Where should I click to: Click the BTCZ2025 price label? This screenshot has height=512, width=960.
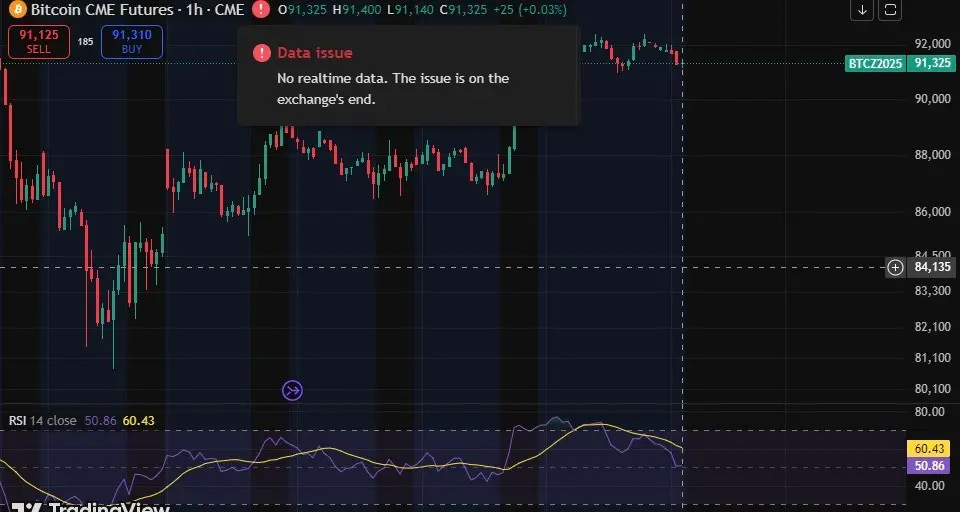tap(874, 63)
